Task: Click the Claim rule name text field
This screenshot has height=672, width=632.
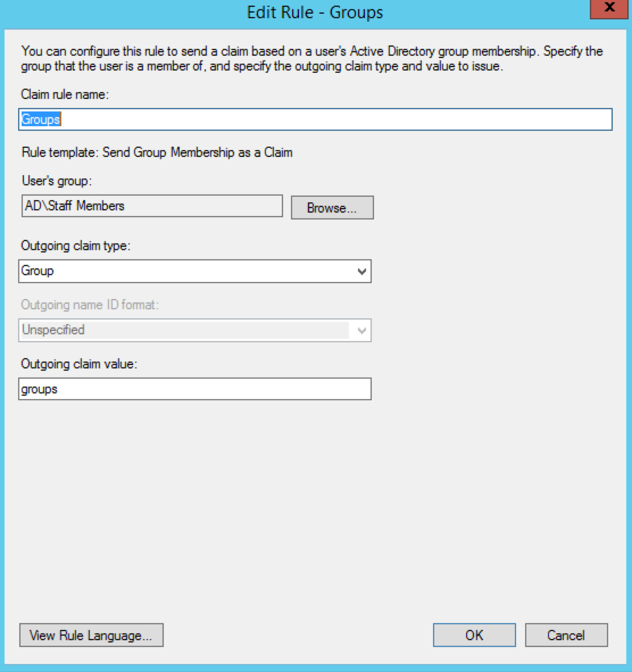Action: 315,119
